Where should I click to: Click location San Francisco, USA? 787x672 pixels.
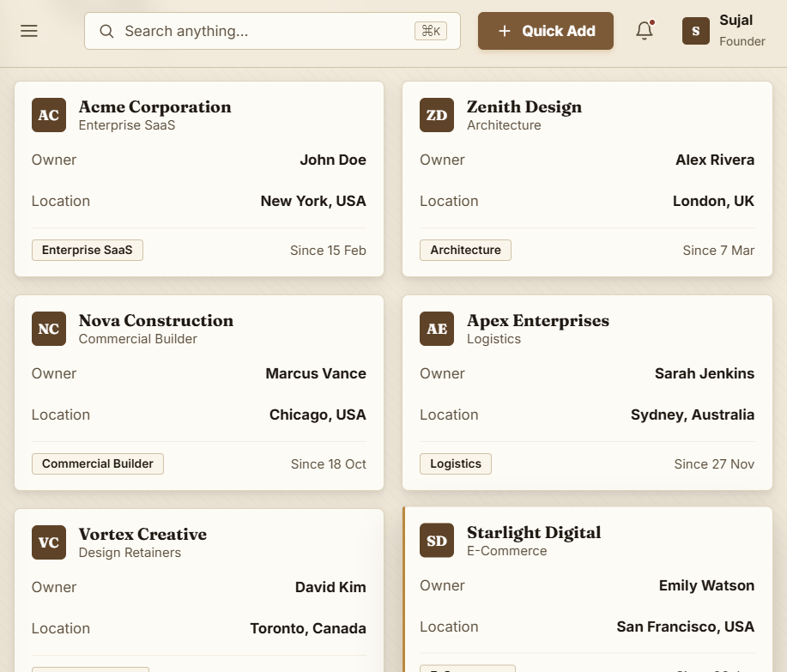pos(686,627)
